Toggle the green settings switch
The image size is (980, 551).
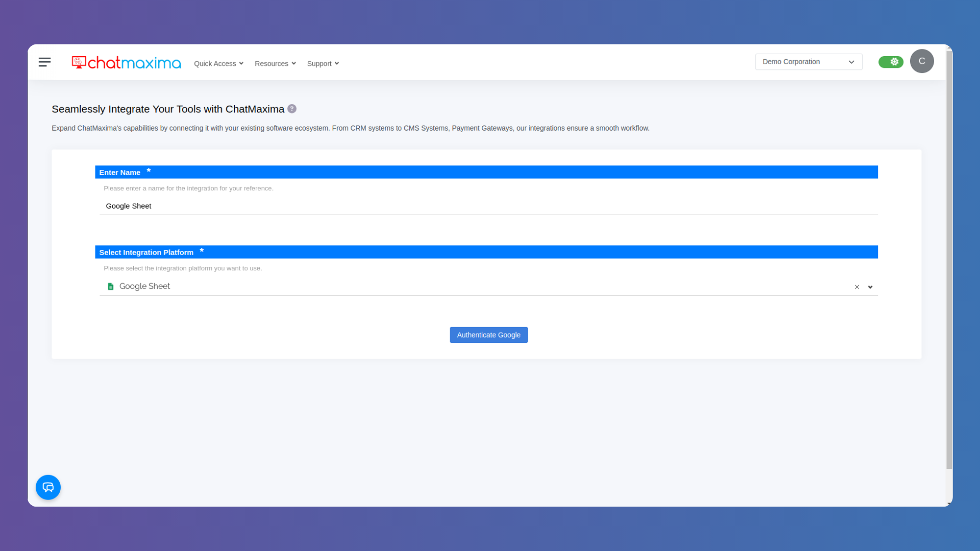point(891,61)
